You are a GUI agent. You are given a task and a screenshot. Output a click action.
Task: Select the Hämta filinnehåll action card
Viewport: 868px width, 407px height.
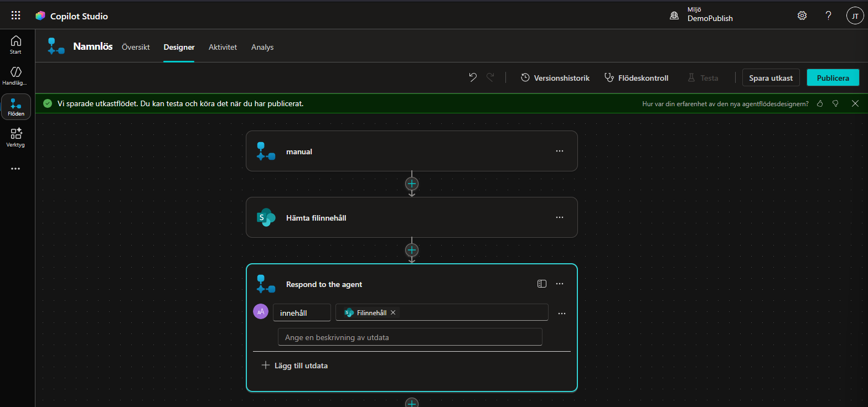(412, 217)
